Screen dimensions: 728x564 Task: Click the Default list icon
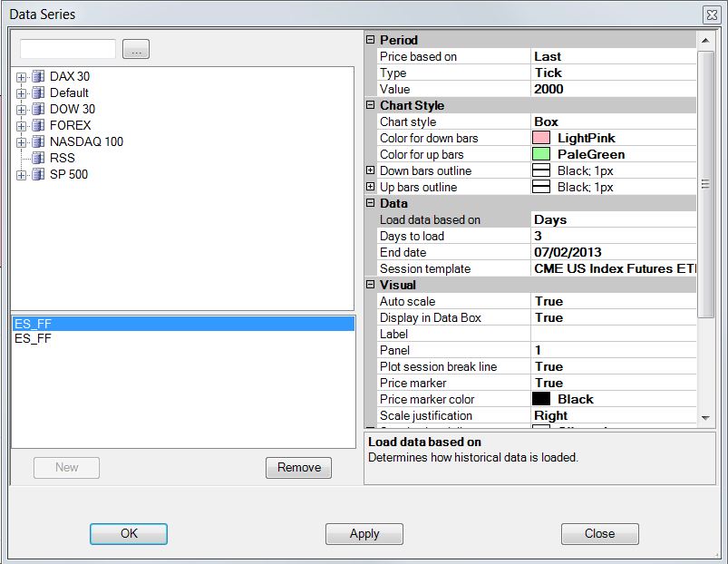coord(38,92)
